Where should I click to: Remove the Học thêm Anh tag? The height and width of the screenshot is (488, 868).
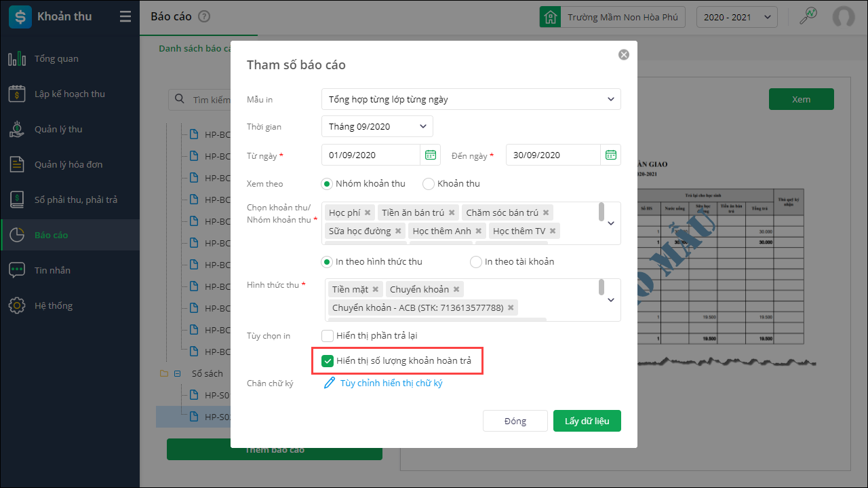tap(478, 231)
